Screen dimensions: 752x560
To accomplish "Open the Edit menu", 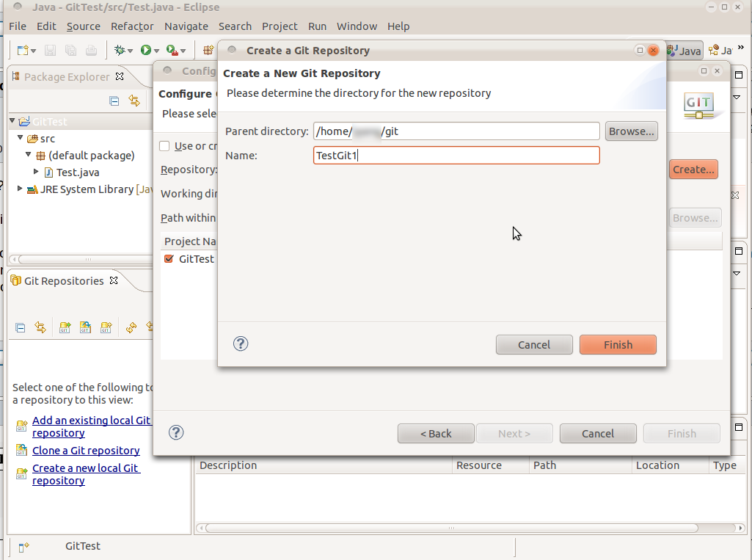I will click(x=46, y=26).
